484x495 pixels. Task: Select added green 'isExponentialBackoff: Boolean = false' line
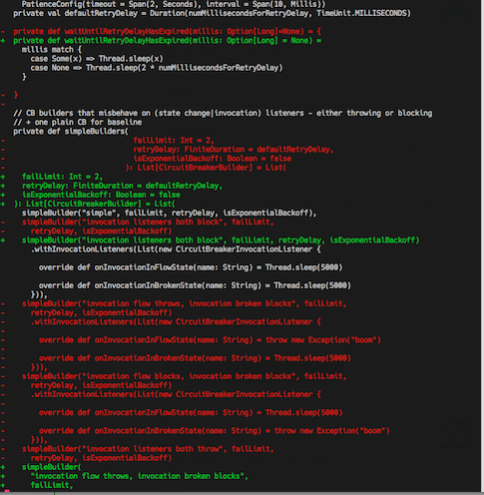tap(101, 195)
